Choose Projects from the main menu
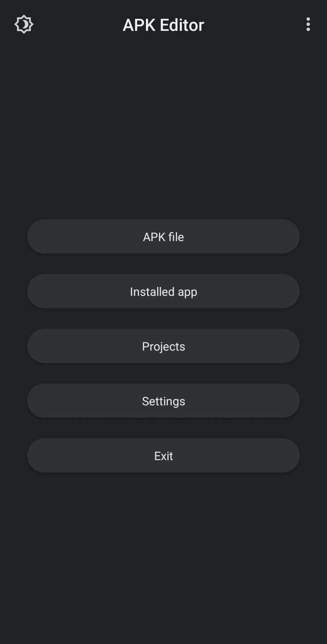Image resolution: width=327 pixels, height=644 pixels. (163, 346)
